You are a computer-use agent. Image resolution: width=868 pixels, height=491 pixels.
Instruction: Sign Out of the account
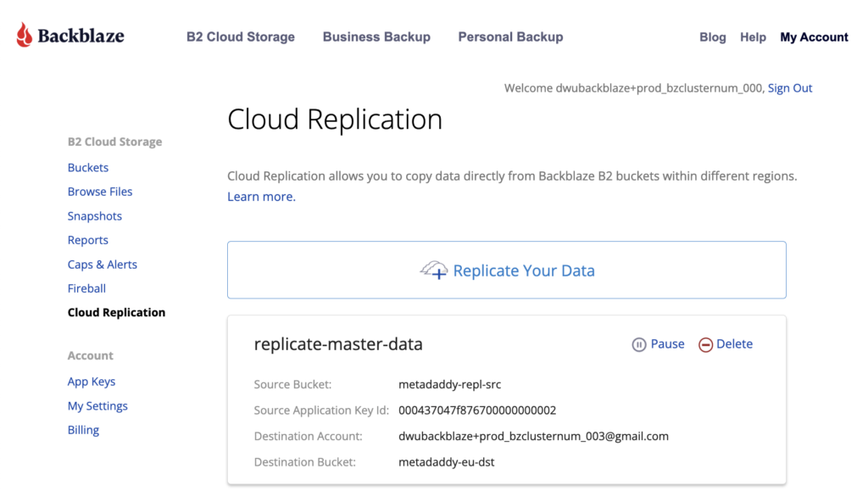point(789,88)
